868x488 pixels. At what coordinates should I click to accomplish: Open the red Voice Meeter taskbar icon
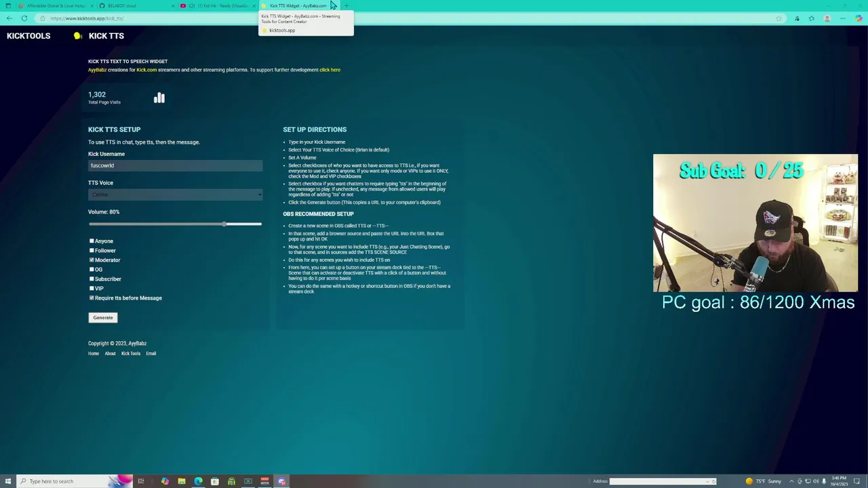264,481
